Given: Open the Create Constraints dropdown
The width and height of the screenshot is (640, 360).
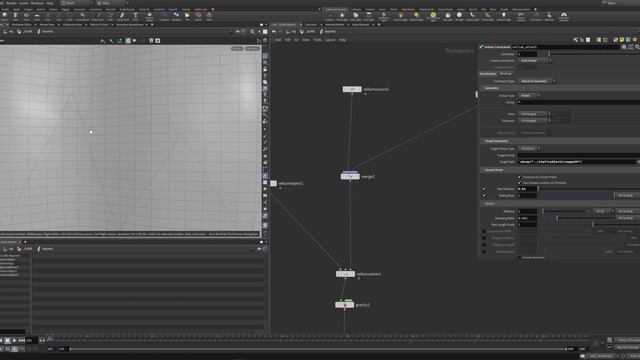Looking at the screenshot, I should pos(535,60).
